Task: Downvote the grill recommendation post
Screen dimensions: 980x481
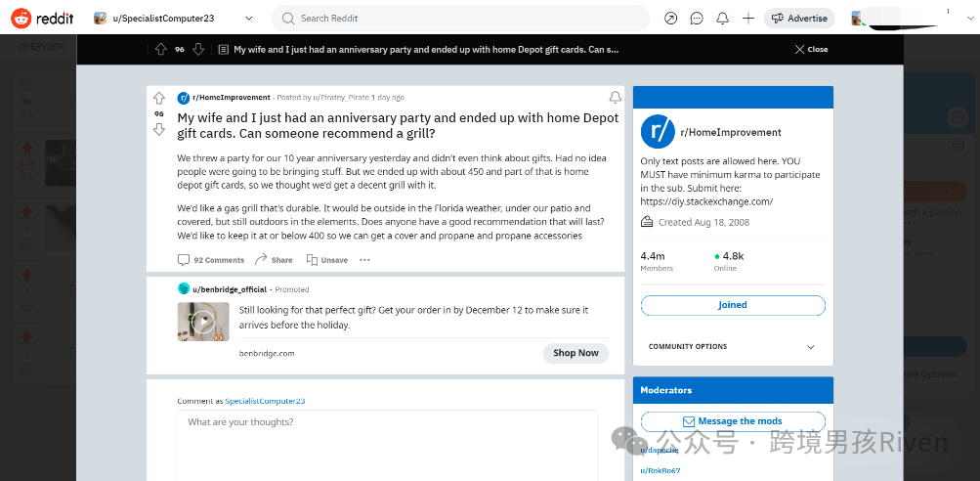Action: click(x=159, y=129)
